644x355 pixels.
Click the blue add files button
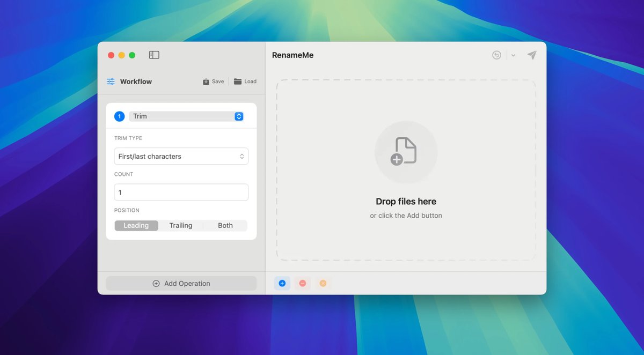click(x=282, y=283)
